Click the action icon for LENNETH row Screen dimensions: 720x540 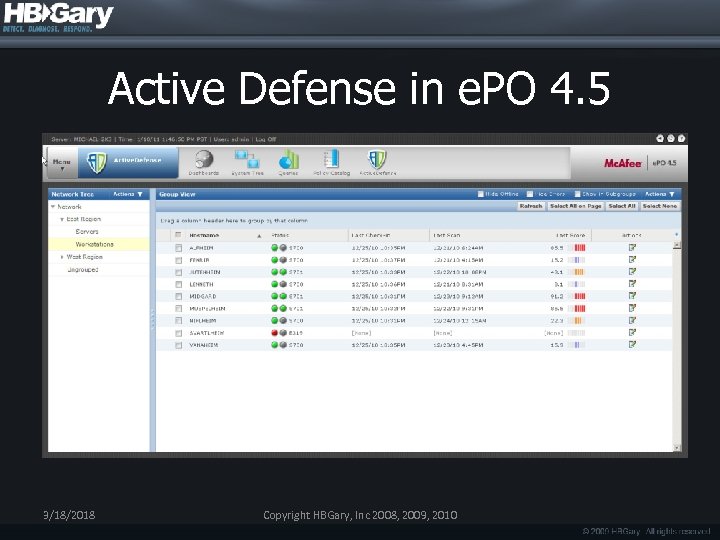[632, 284]
